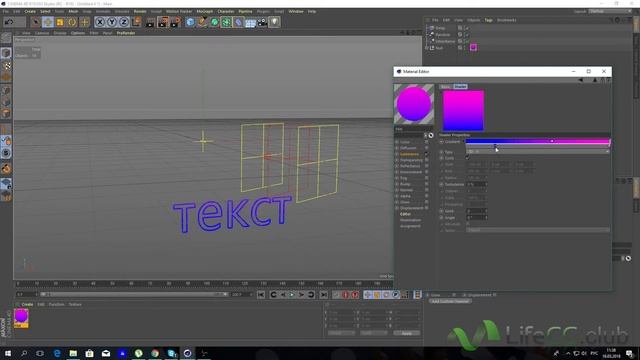Open the Window menu
640x360 pixels.
pos(296,11)
